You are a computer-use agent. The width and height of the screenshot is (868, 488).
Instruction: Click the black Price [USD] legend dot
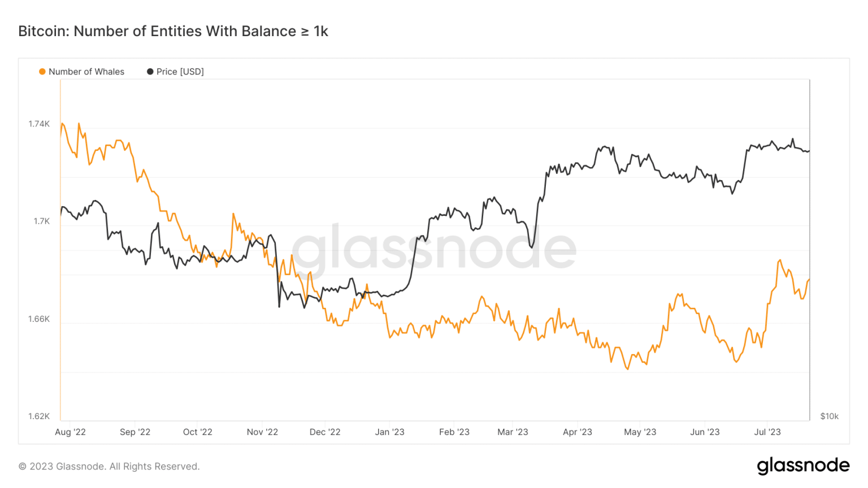click(150, 72)
